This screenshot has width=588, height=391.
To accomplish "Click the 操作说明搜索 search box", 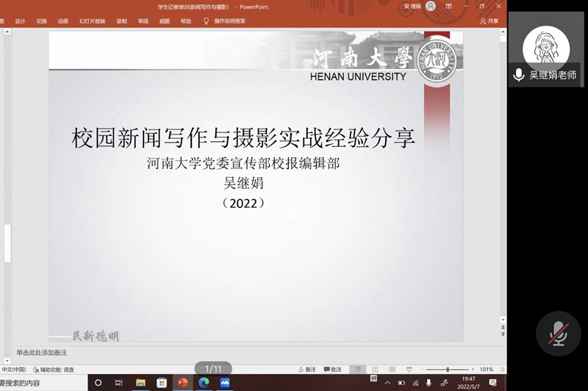I will [229, 21].
